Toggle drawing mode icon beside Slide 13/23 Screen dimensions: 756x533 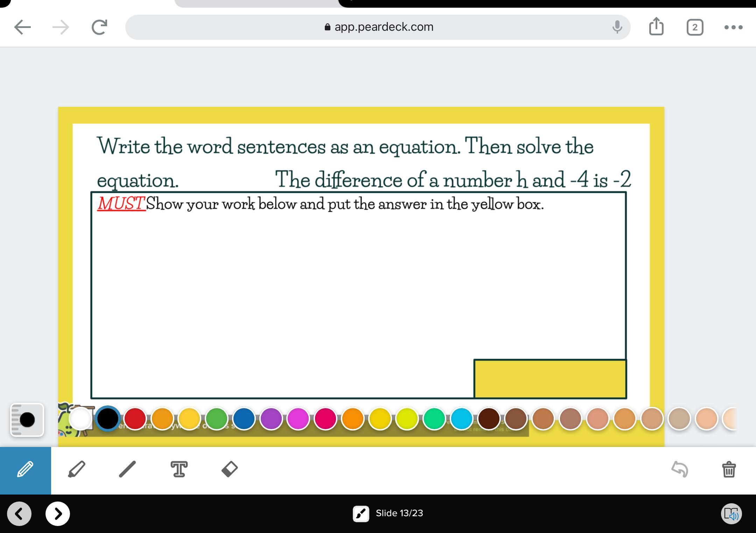tap(361, 514)
